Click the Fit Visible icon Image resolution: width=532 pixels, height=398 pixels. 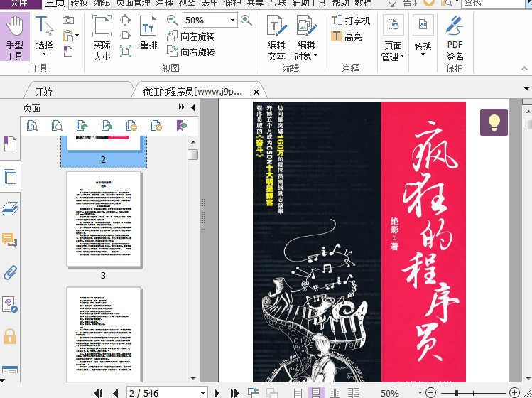pos(125,51)
